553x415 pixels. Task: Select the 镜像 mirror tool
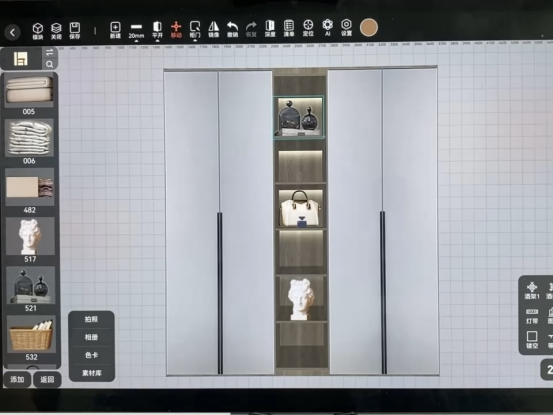click(213, 30)
